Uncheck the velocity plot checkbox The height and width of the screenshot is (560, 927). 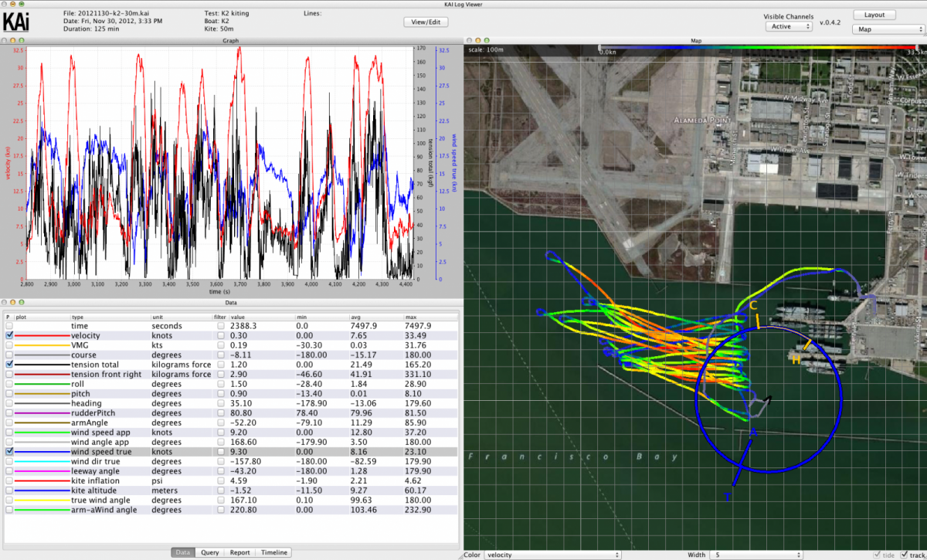point(9,336)
